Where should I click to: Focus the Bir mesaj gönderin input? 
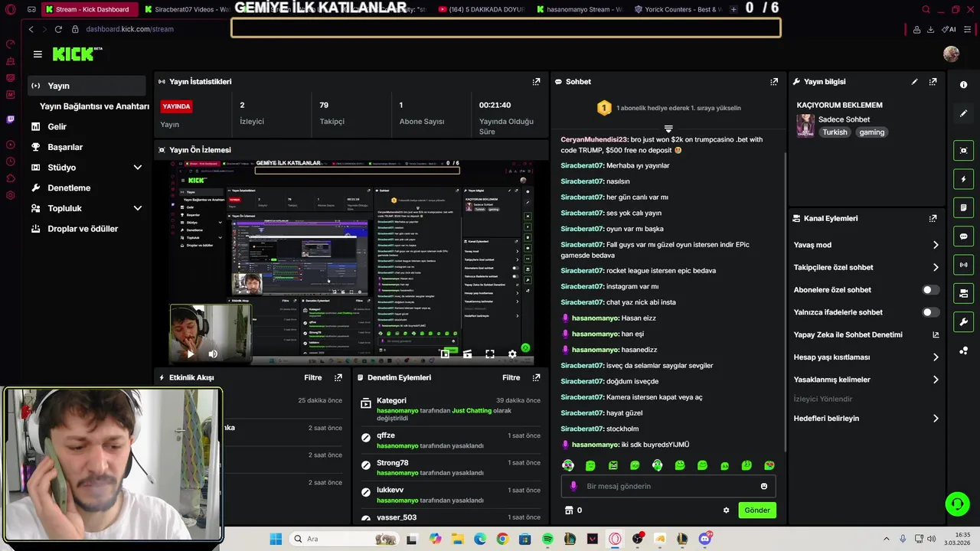[x=668, y=486]
